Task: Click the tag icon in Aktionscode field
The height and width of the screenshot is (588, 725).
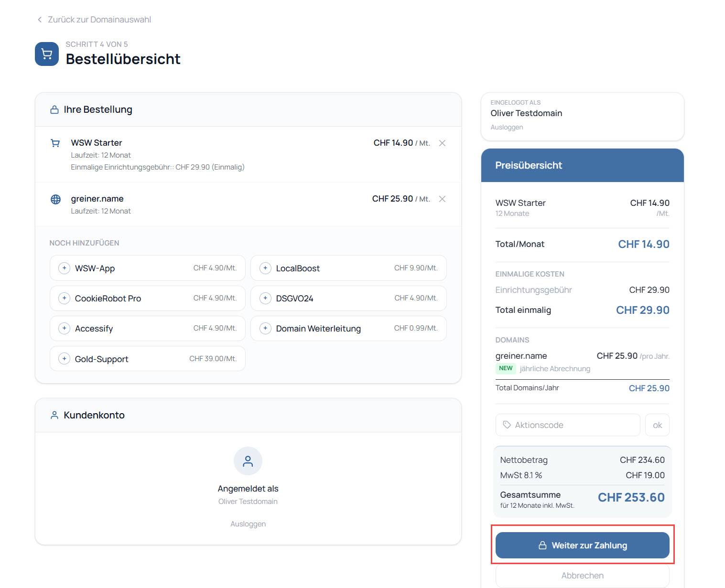Action: pos(507,425)
